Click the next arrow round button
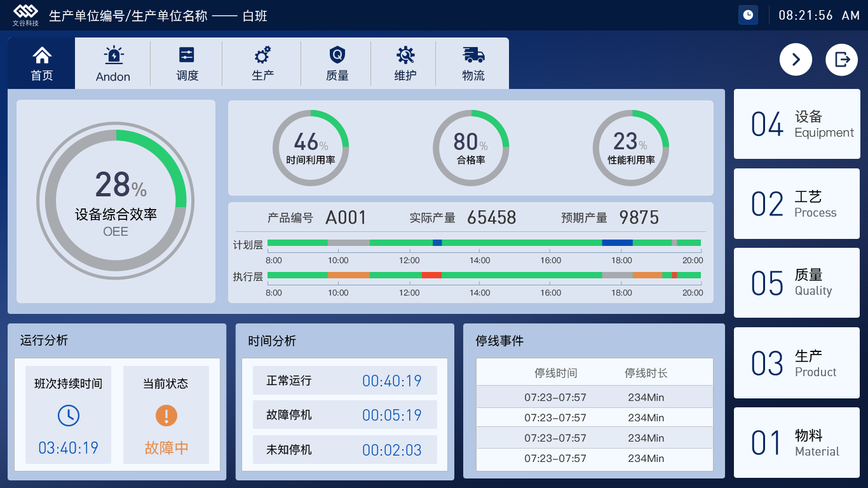 (796, 60)
